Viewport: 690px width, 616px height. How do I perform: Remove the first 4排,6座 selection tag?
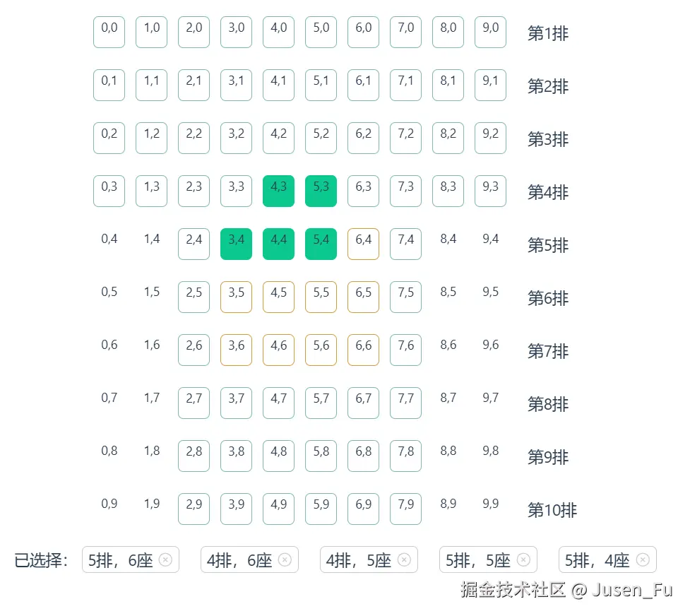coord(285,559)
